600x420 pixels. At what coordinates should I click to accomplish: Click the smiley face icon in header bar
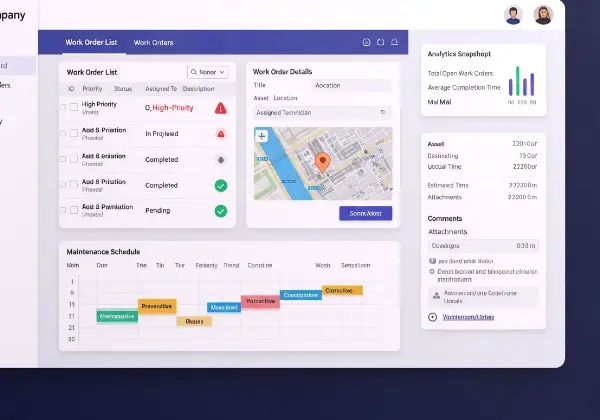[x=366, y=42]
